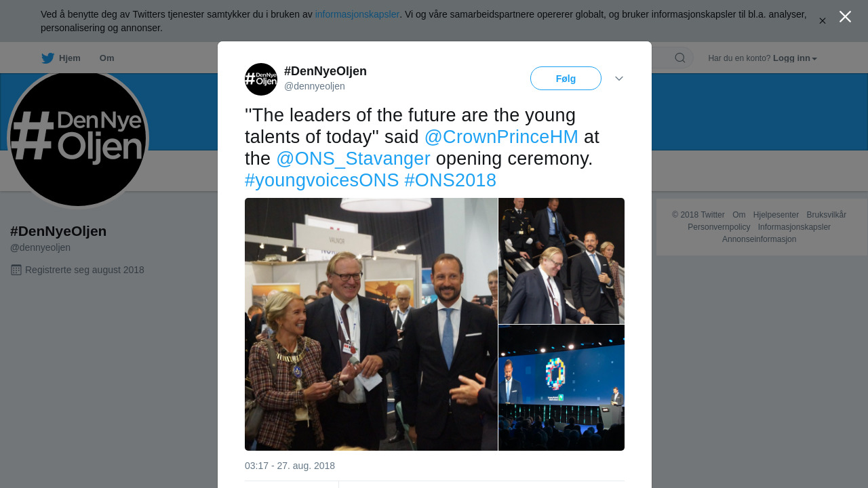The image size is (868, 488).
Task: Click the calendar icon beside registration date
Action: [x=16, y=270]
